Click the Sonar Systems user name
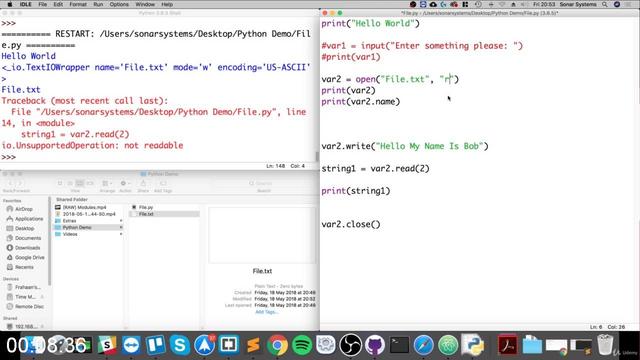This screenshot has width=640, height=360. 578,4
